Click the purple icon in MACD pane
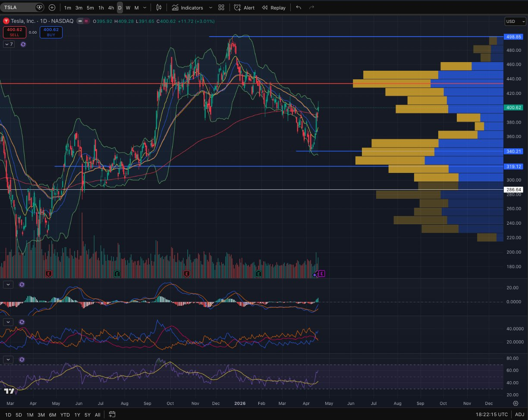The image size is (528, 420). (22, 285)
